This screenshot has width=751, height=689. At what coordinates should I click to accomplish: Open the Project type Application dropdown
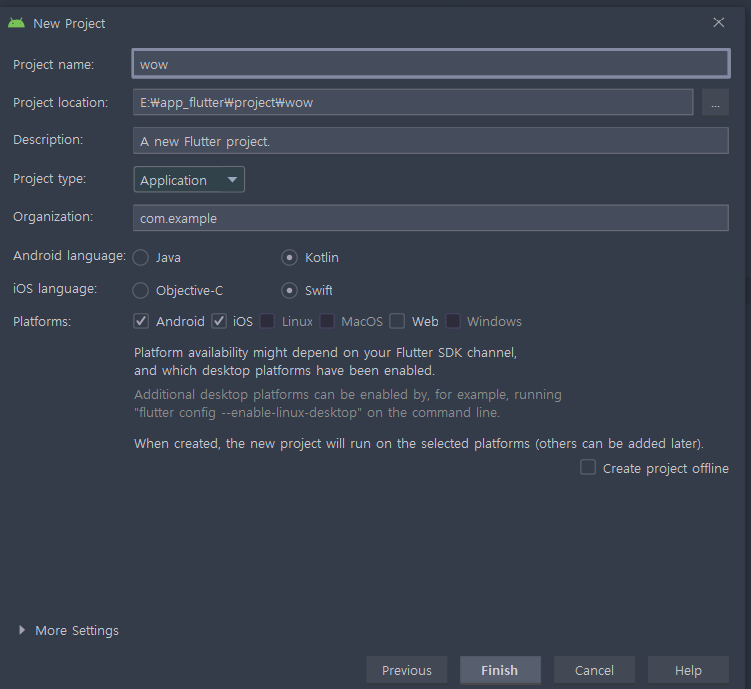[x=189, y=180]
